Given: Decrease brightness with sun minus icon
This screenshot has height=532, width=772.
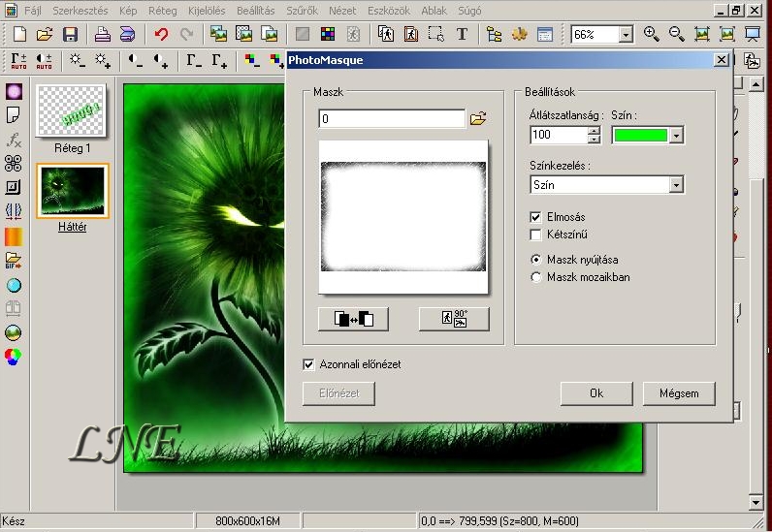Looking at the screenshot, I should tap(78, 61).
